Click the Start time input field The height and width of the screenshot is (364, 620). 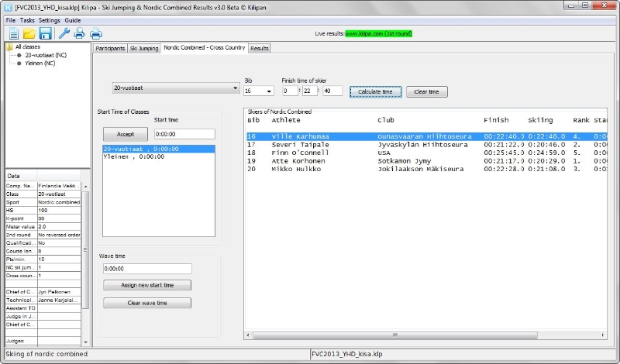(184, 135)
